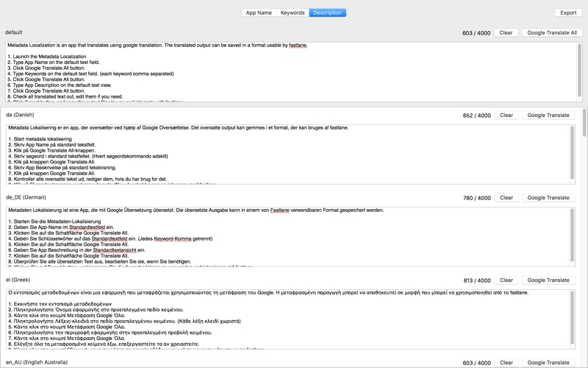Click the '813 / 4000' Greek character count
Screen dimensions: 588x368
click(477, 280)
